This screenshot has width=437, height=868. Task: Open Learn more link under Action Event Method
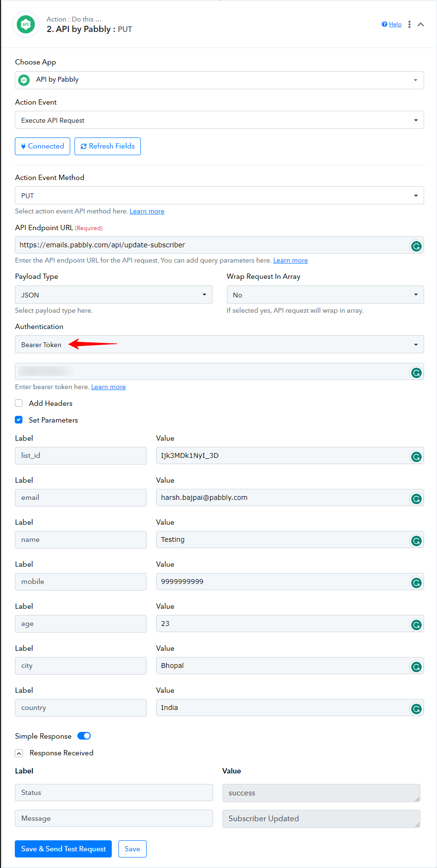147,211
